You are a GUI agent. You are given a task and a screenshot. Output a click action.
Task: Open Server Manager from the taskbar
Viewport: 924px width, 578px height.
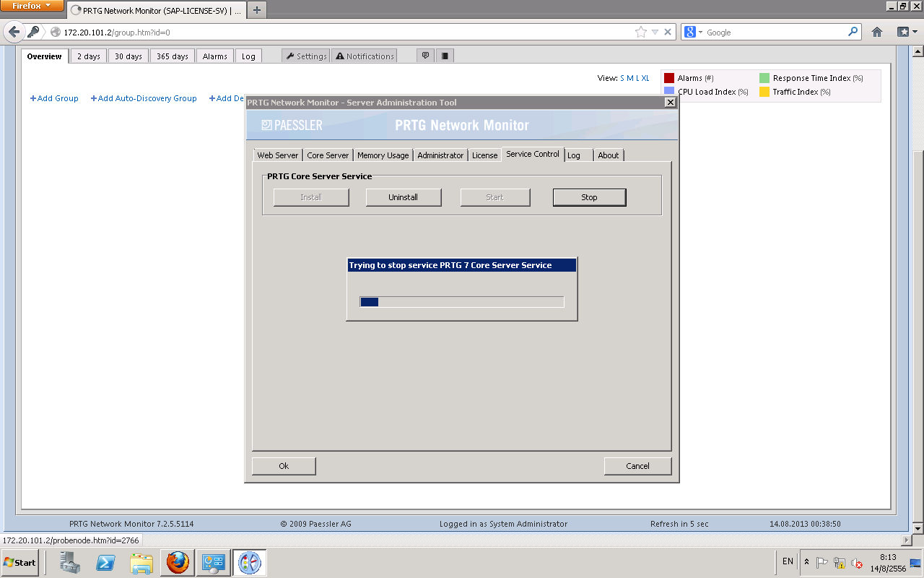70,562
